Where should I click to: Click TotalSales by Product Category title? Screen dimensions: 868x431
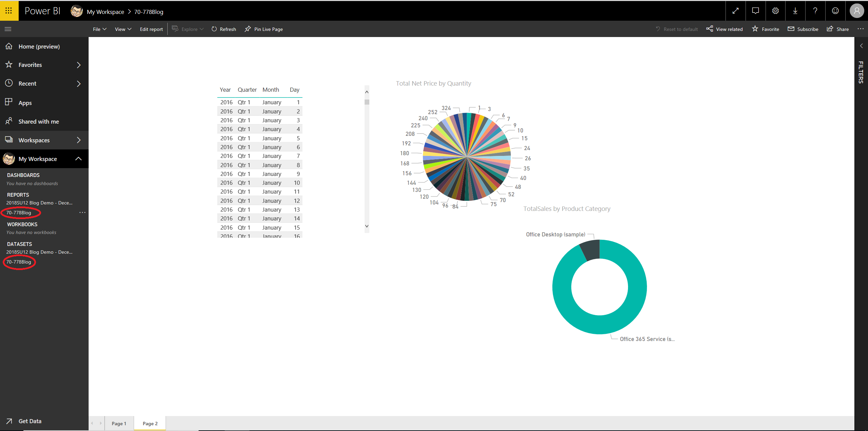click(x=567, y=209)
